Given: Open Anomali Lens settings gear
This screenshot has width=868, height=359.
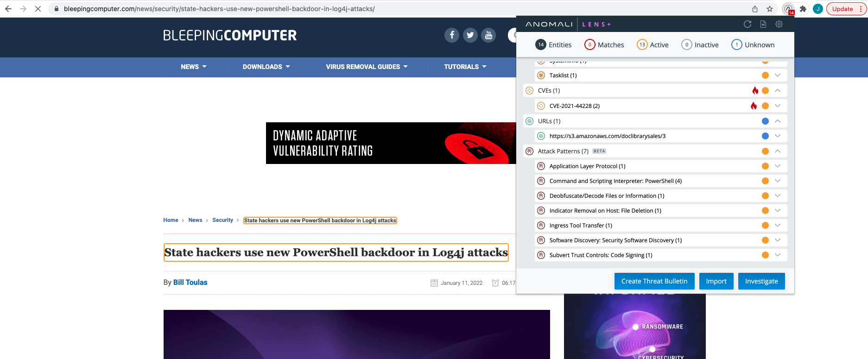Looking at the screenshot, I should coord(779,24).
